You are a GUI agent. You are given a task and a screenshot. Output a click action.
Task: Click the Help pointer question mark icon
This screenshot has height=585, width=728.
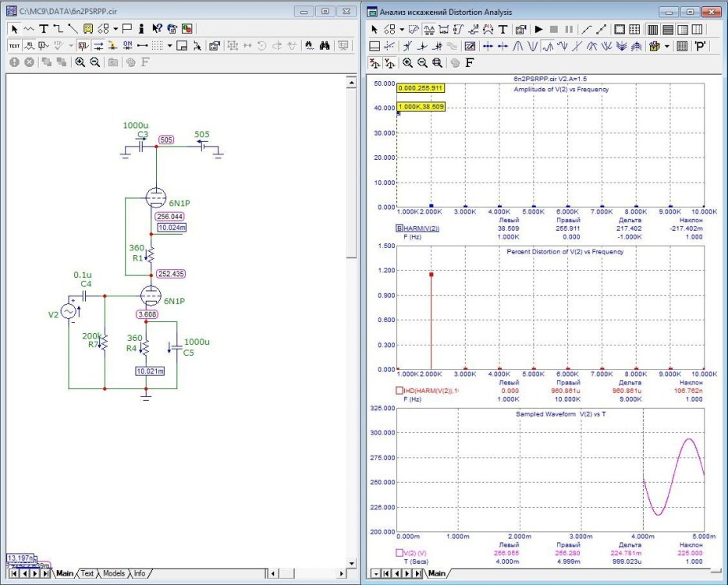[x=158, y=28]
